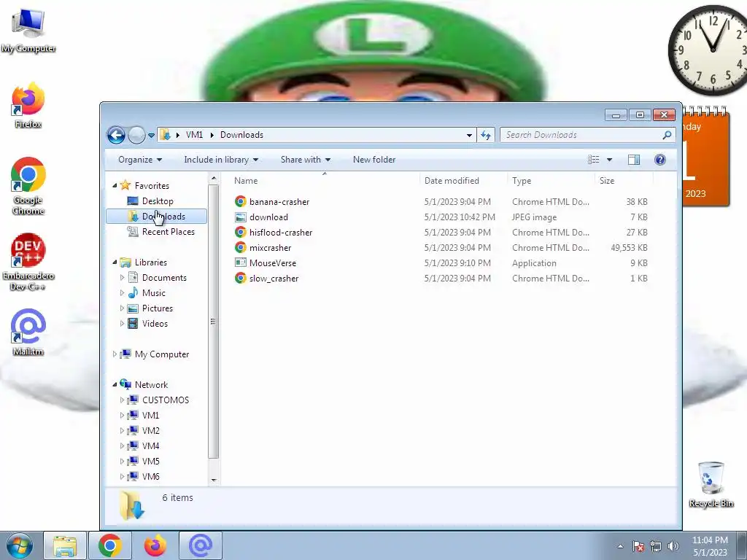Open CUSTOMOS network computer
This screenshot has width=747, height=560.
[x=166, y=400]
